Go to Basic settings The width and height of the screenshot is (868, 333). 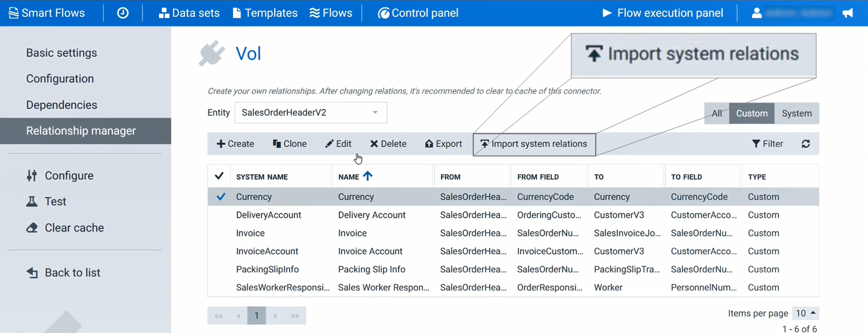61,53
